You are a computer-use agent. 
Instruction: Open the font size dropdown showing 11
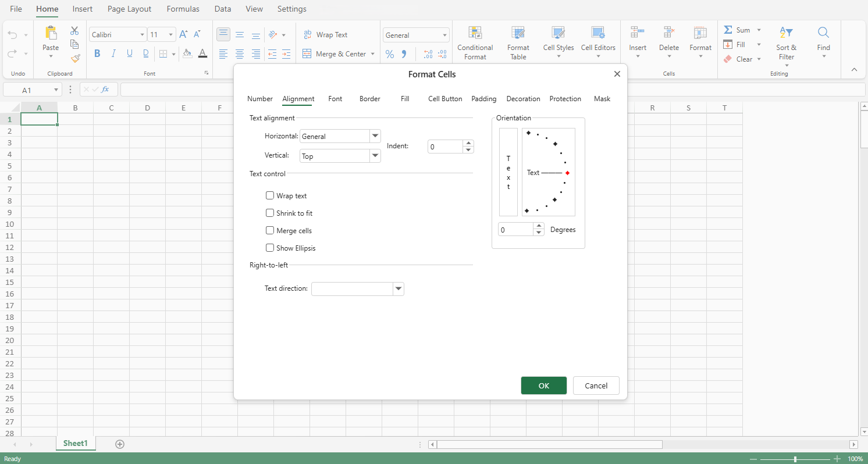coord(171,35)
